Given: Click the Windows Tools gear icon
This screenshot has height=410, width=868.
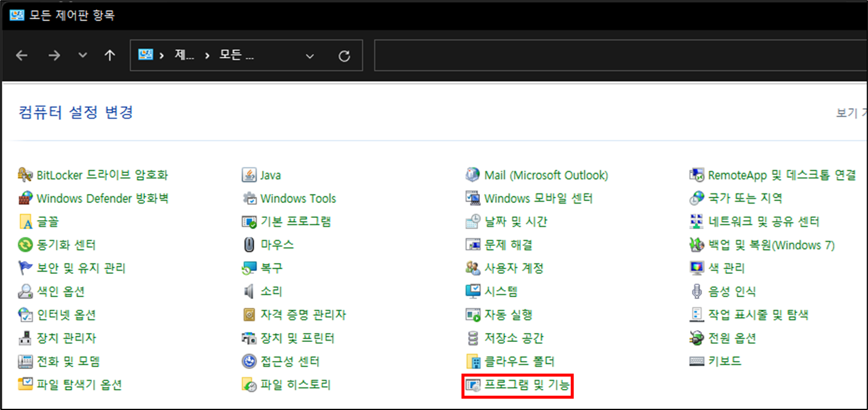Looking at the screenshot, I should coord(249,198).
